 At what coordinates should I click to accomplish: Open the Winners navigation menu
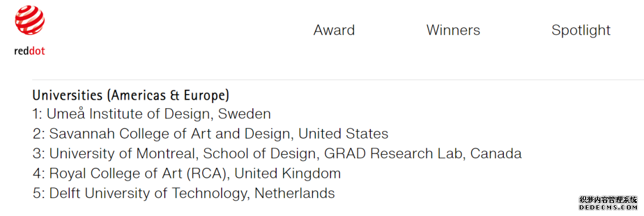coord(453,30)
